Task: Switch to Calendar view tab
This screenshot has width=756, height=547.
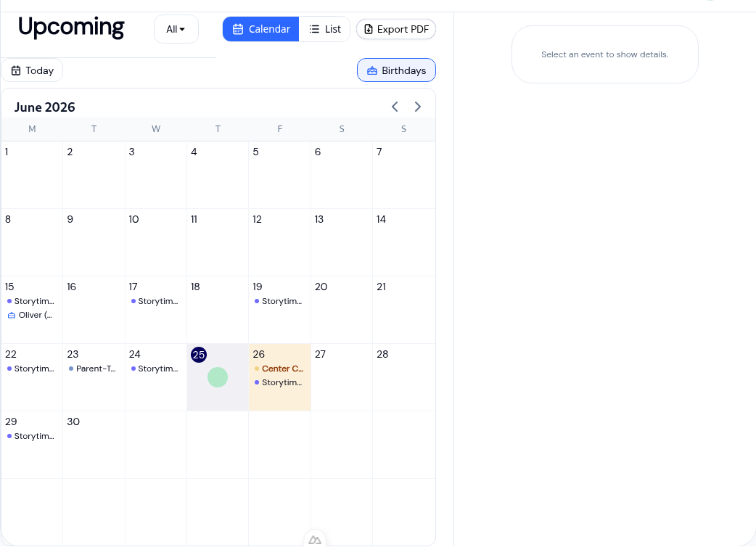Action: (261, 30)
